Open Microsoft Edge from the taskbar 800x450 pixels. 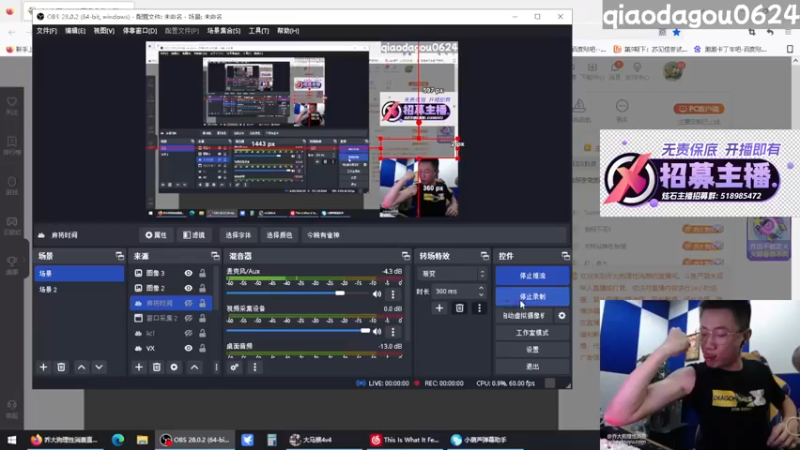[x=118, y=439]
